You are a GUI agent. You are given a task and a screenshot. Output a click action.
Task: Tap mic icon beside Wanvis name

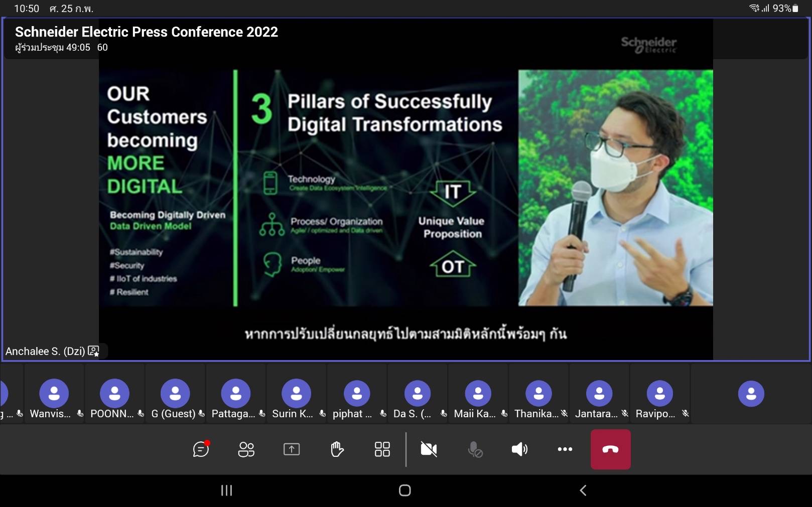point(80,414)
